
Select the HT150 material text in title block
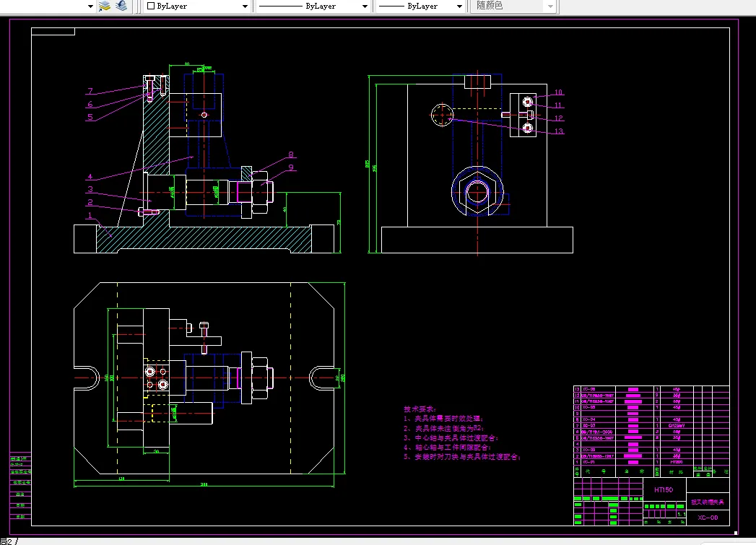[x=664, y=489]
